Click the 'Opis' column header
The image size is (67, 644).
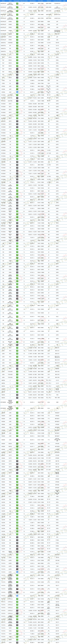[x=64, y=1]
